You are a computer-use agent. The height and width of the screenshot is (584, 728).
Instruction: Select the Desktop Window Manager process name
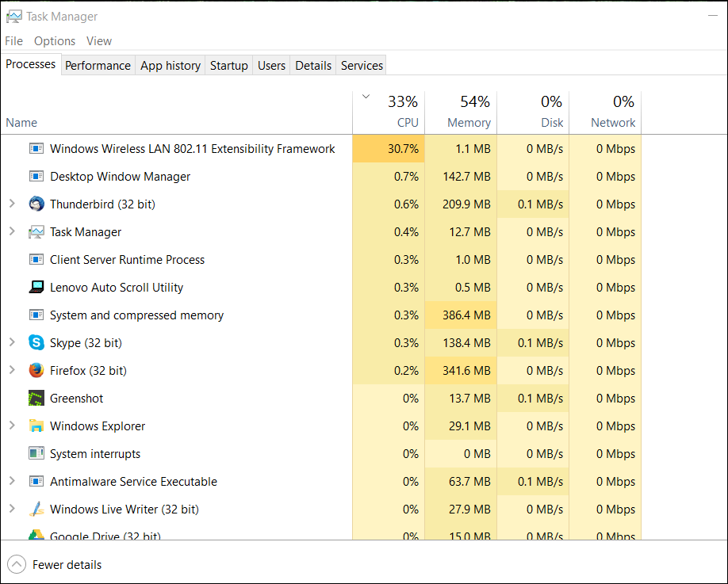121,176
